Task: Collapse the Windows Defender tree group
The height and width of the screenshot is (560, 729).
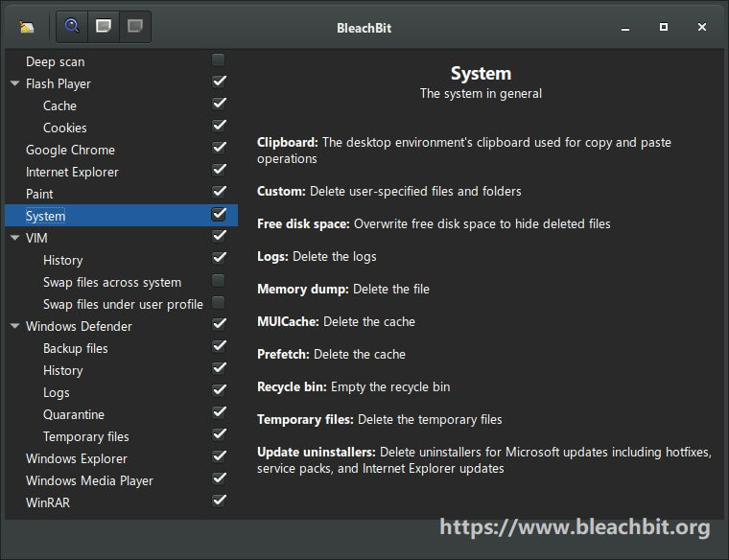Action: (x=15, y=326)
